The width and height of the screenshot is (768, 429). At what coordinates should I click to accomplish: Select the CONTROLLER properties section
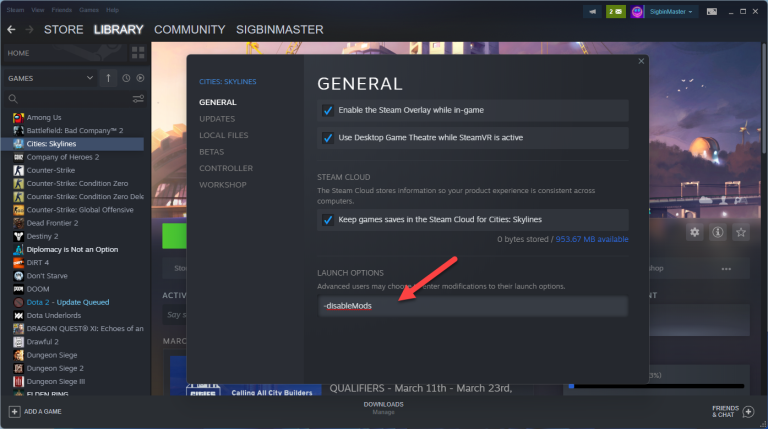coord(226,168)
